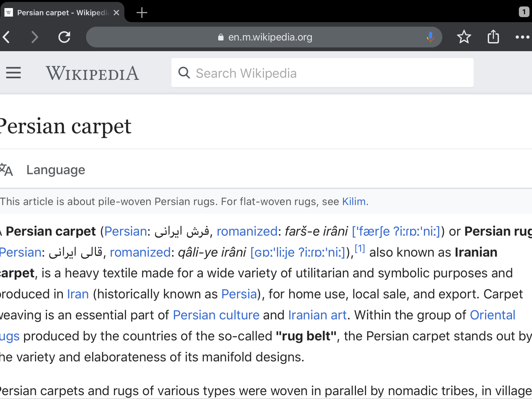Follow the Oriental rugs link
The image size is (532, 399).
pyautogui.click(x=493, y=315)
